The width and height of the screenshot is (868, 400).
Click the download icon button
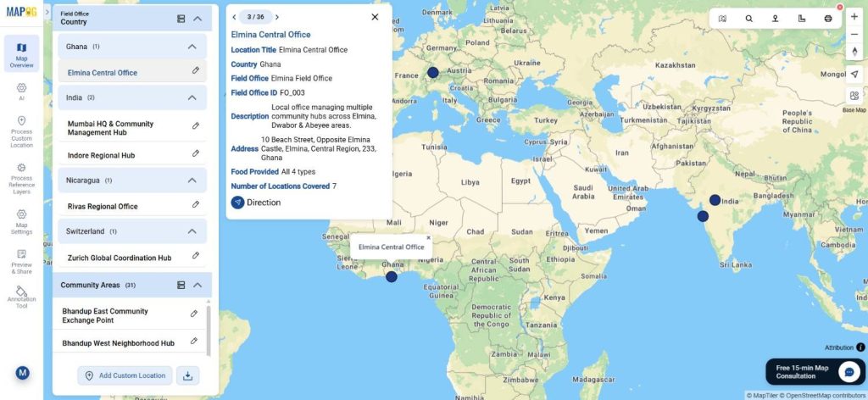click(187, 375)
